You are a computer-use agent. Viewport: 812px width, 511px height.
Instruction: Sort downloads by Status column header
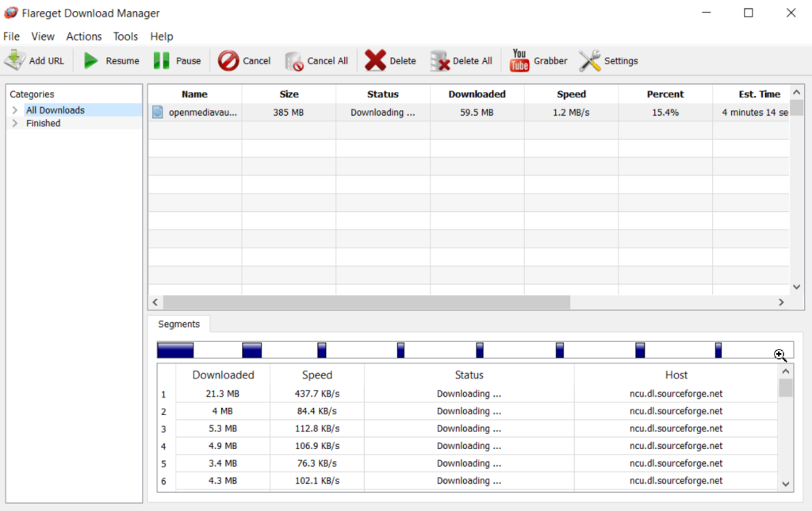383,94
